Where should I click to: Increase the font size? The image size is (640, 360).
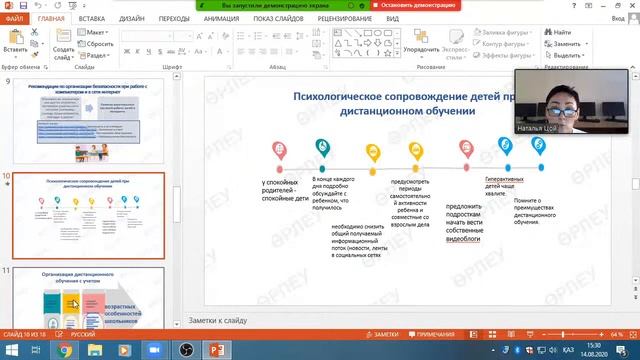[x=200, y=36]
